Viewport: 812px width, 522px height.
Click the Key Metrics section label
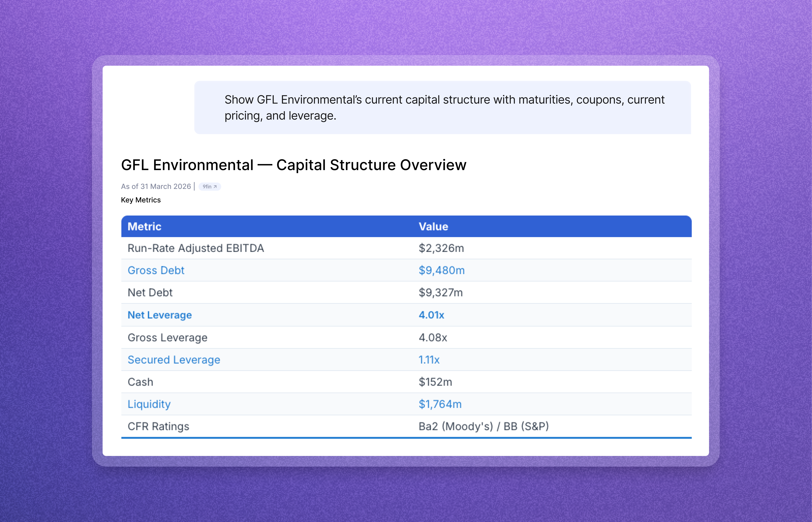click(x=141, y=200)
